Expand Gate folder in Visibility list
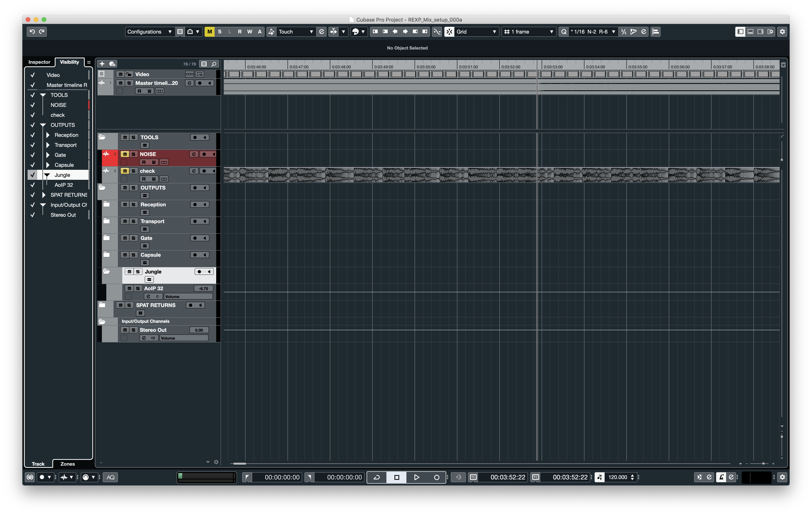812x515 pixels. point(48,155)
